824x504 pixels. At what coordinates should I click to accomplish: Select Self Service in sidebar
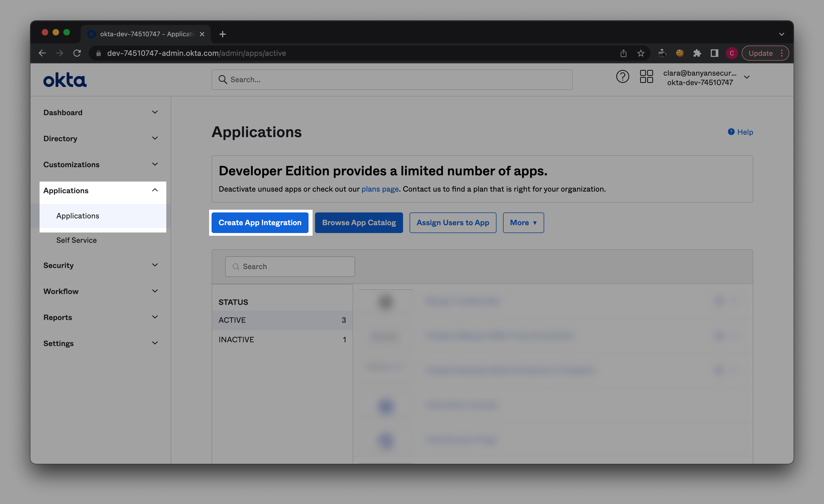pos(76,240)
